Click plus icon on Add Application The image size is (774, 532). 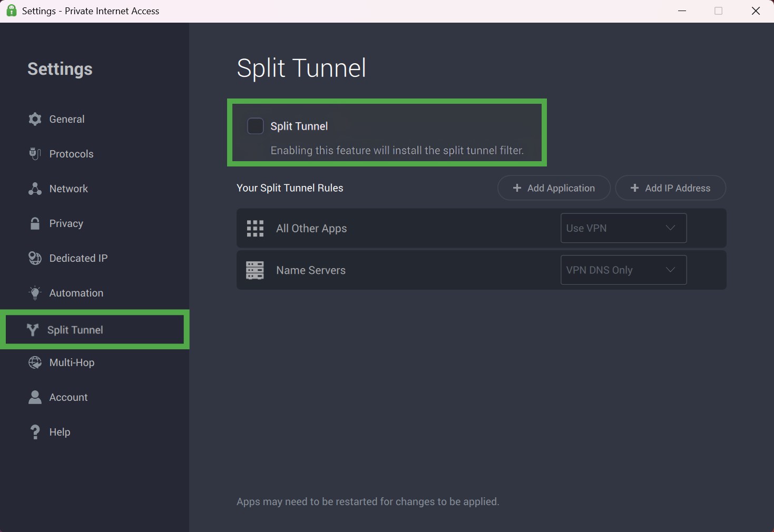coord(517,188)
